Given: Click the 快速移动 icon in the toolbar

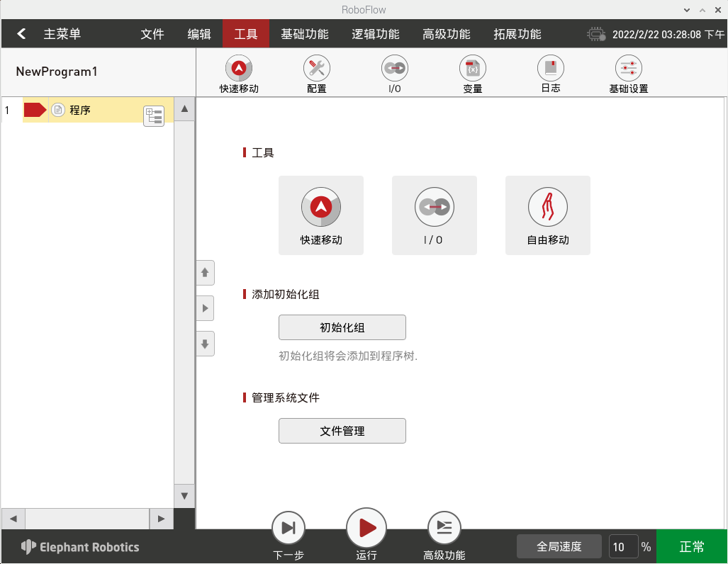Looking at the screenshot, I should pos(239,69).
